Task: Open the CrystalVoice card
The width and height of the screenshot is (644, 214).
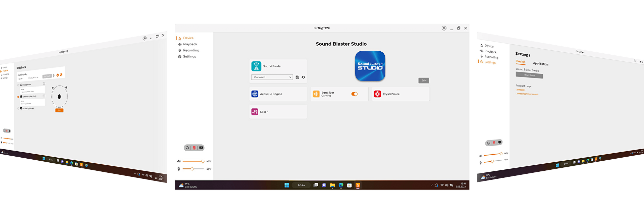Action: [x=400, y=94]
